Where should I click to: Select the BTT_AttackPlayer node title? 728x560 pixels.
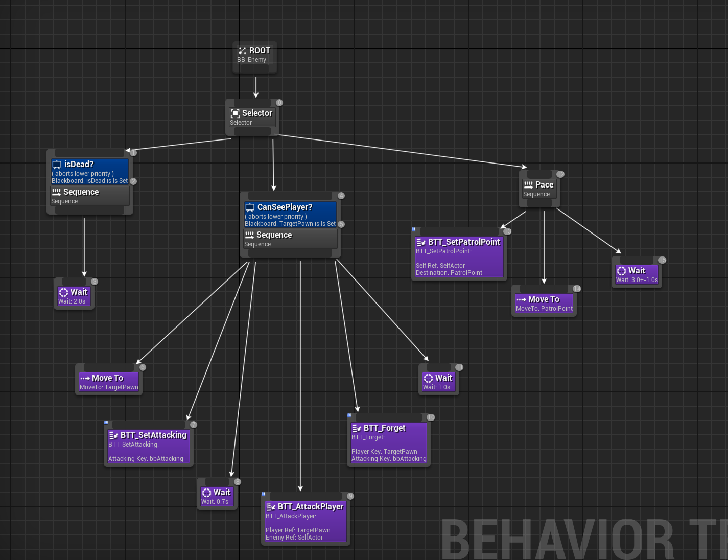pos(310,507)
